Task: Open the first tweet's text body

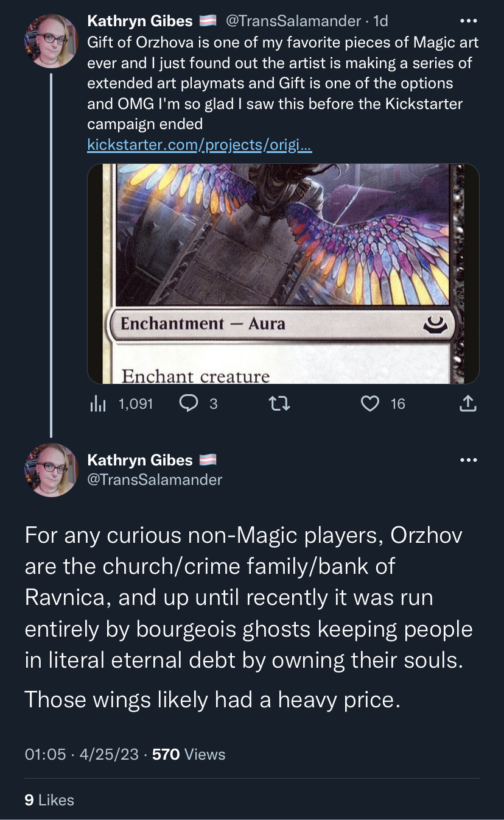Action: click(x=283, y=83)
